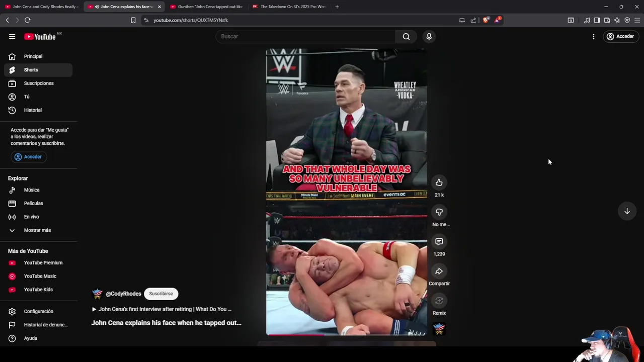Screen dimensions: 644x362
Task: Go to the YouTube logo home link
Action: [40, 37]
